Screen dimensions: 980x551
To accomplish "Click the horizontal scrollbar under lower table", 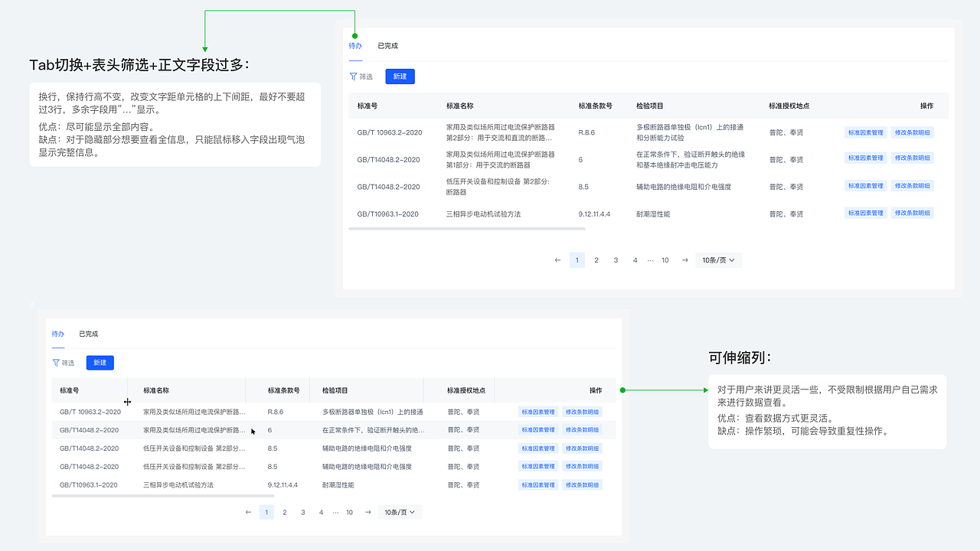I will tap(163, 496).
